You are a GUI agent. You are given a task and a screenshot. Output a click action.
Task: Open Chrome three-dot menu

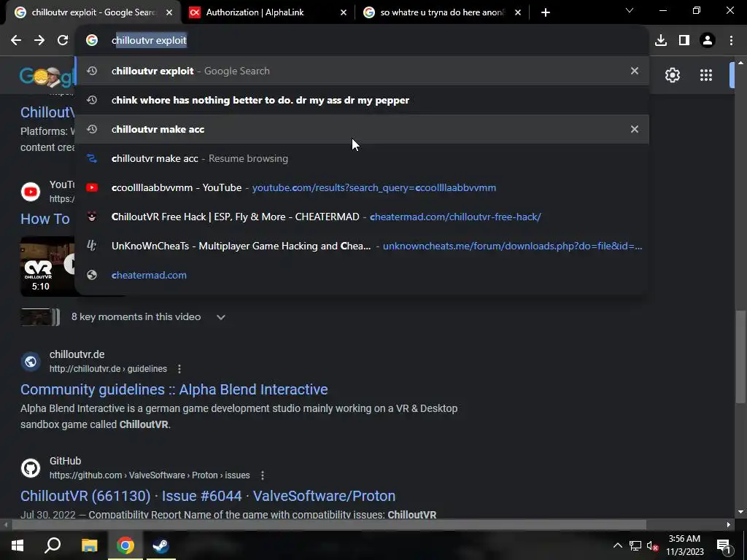(731, 41)
